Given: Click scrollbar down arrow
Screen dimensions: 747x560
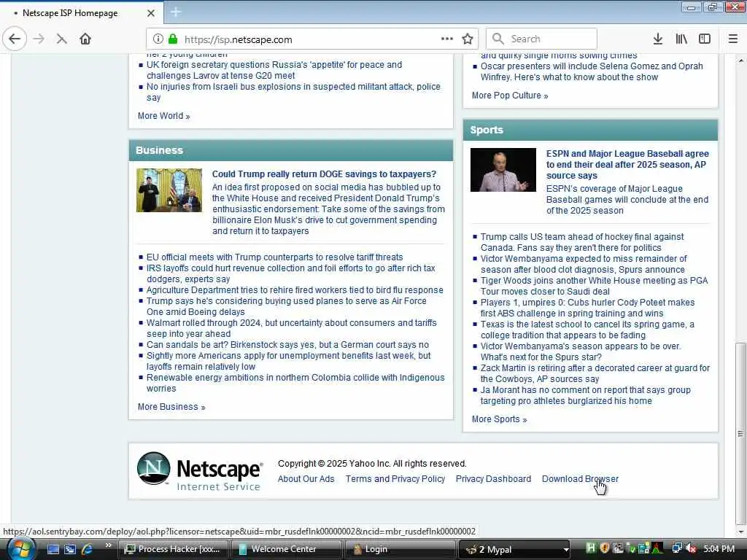Looking at the screenshot, I should pyautogui.click(x=740, y=532).
